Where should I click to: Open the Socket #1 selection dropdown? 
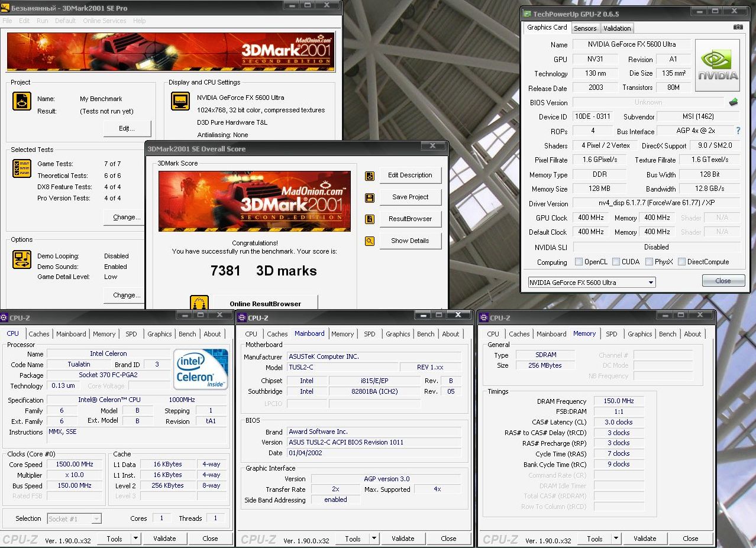pos(74,518)
